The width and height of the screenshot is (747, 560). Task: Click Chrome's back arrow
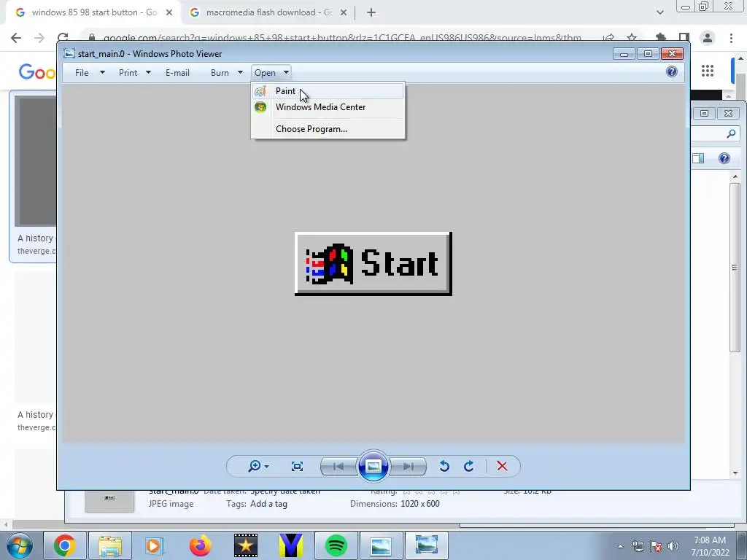pos(16,38)
